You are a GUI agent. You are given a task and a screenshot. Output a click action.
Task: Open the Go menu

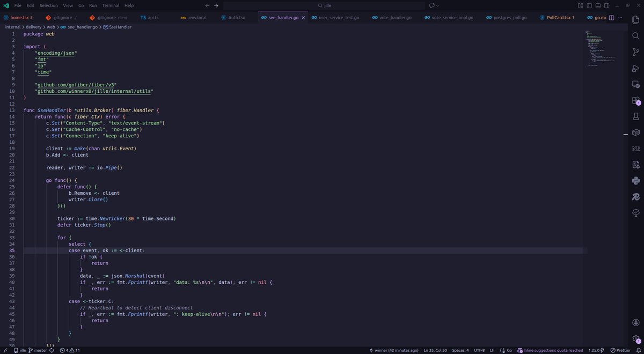[81, 5]
